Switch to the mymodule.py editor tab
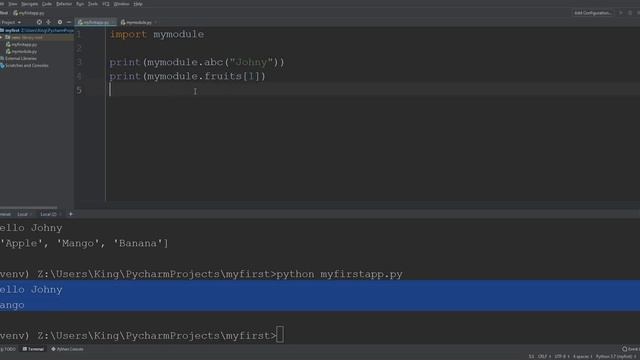This screenshot has width=640, height=360. [139, 22]
